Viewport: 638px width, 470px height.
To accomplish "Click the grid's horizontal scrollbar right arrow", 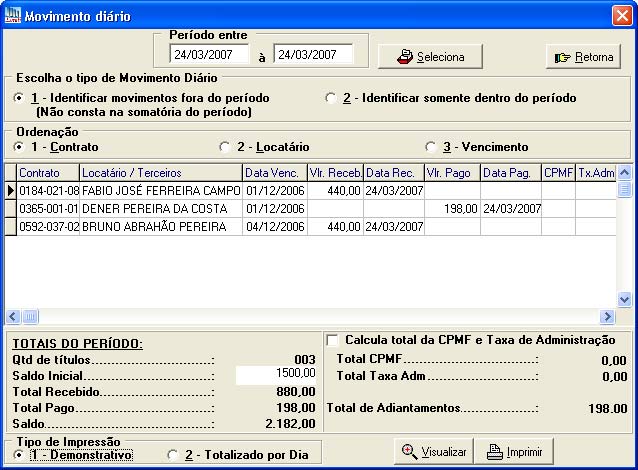I will point(607,316).
